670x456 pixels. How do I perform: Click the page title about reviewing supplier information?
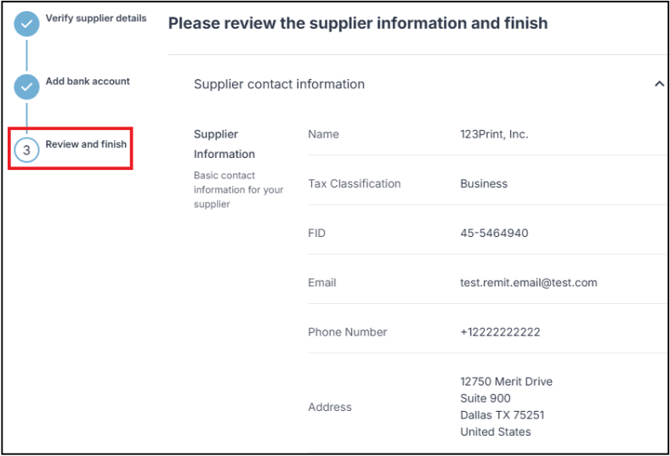pos(358,23)
